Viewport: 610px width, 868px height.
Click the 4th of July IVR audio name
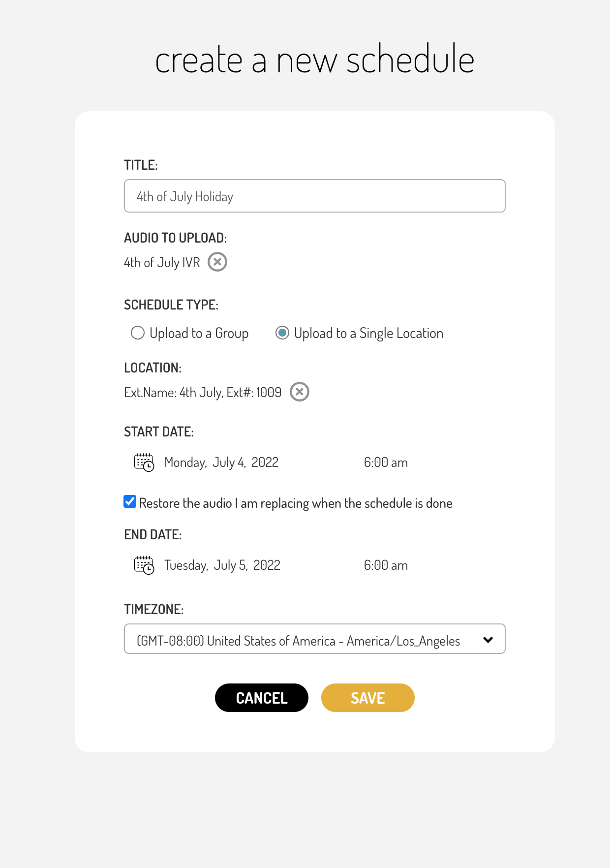162,263
